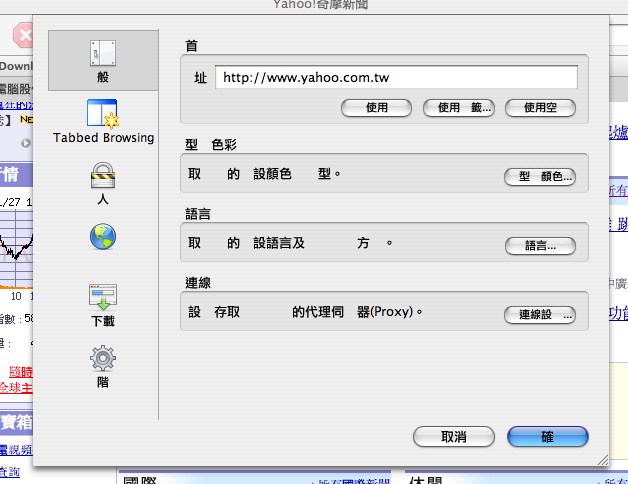628x484 pixels.
Task: Confirm preferences with the blue 確 button
Action: pyautogui.click(x=547, y=437)
